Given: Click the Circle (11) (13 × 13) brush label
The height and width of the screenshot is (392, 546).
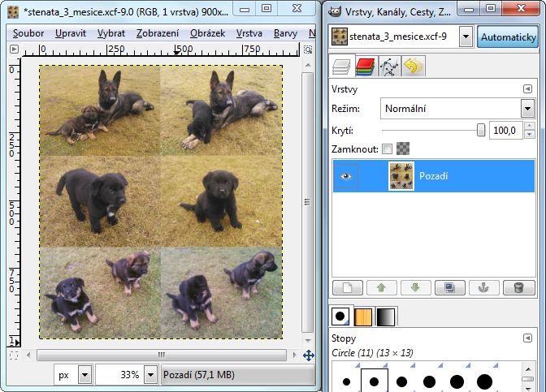Looking at the screenshot, I should [x=372, y=353].
